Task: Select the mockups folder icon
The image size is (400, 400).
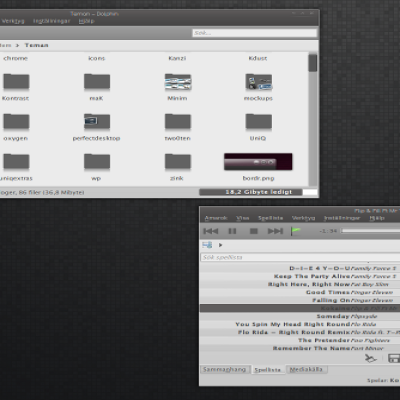Action: (x=259, y=82)
